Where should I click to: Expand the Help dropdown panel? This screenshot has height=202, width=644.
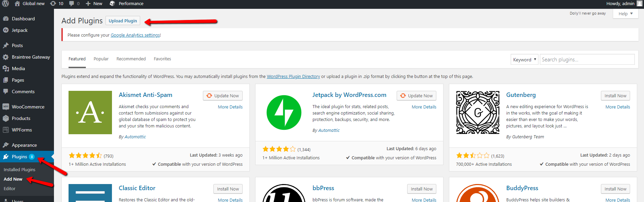pyautogui.click(x=625, y=14)
